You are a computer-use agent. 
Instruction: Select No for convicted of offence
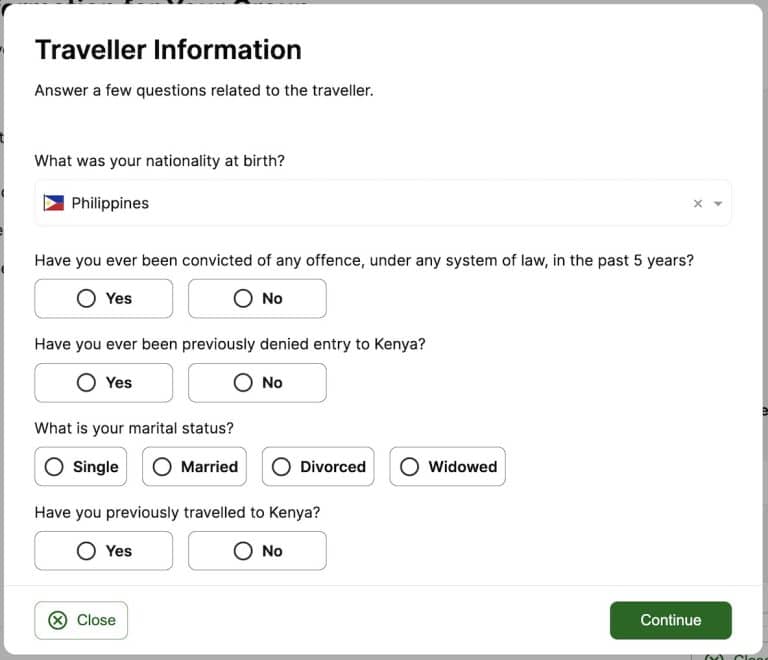[257, 298]
